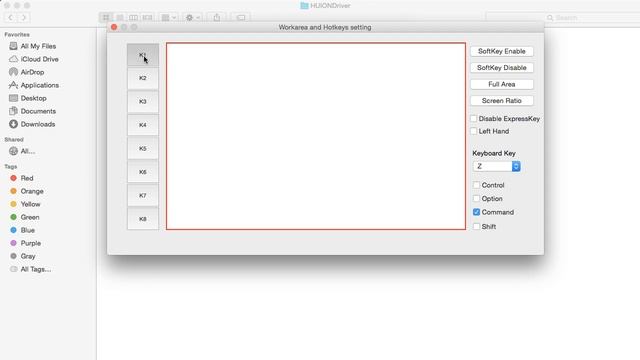Pick the K7 hotkey button
The image size is (640, 360).
click(142, 196)
